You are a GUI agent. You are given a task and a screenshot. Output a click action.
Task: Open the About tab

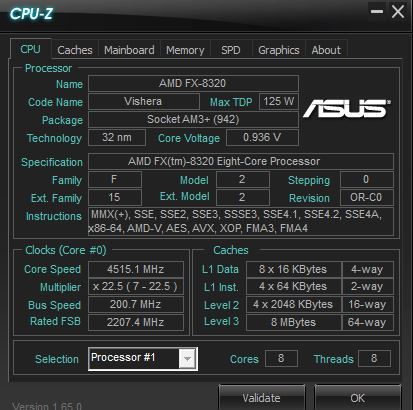coord(326,50)
